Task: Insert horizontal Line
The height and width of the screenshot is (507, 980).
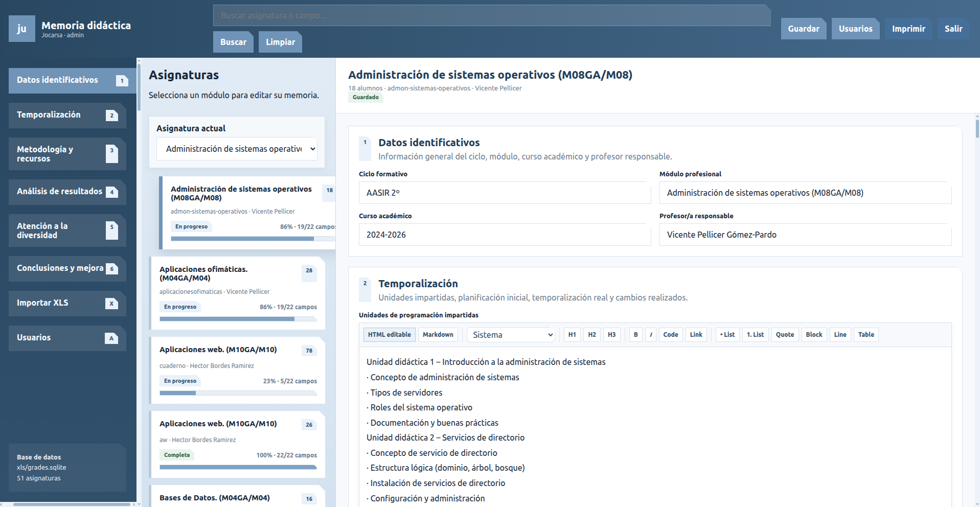Action: click(x=840, y=335)
